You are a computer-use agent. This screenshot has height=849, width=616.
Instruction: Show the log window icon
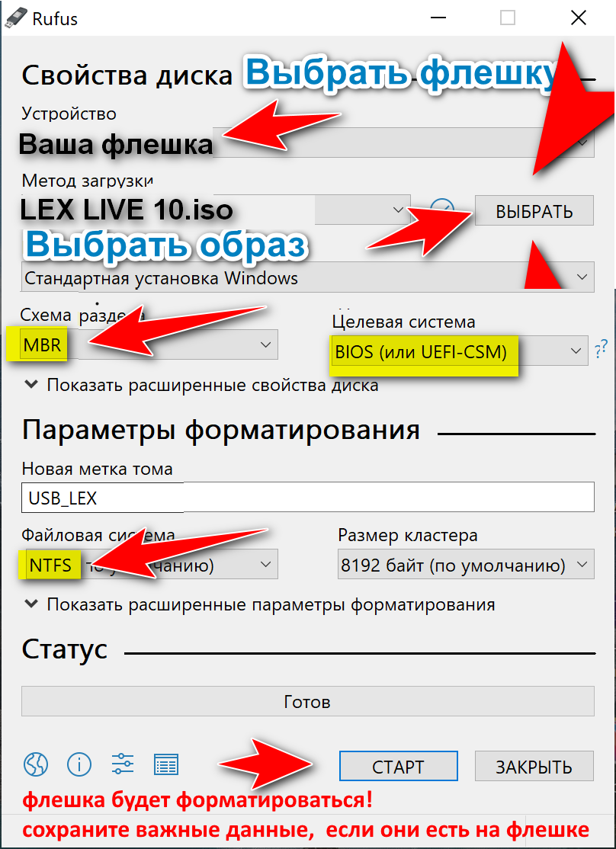166,765
